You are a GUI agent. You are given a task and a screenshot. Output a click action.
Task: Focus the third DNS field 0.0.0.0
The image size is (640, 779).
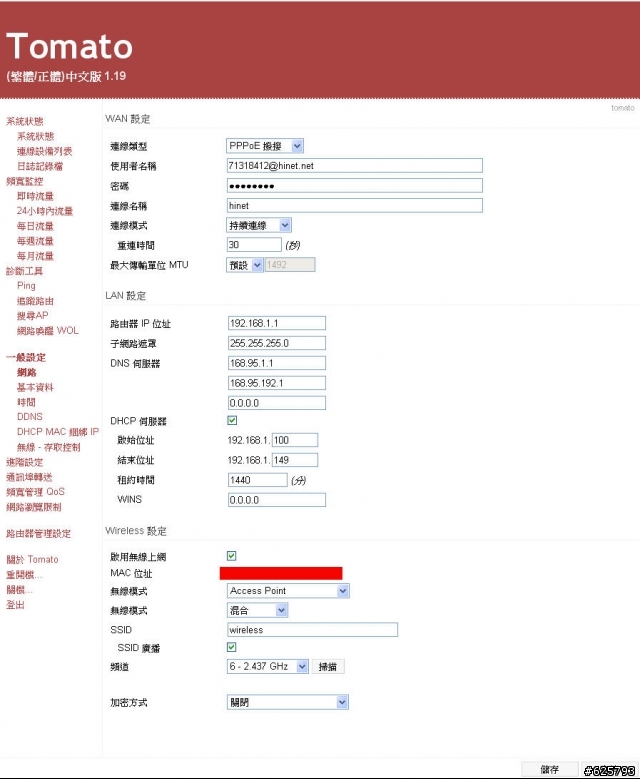point(277,403)
